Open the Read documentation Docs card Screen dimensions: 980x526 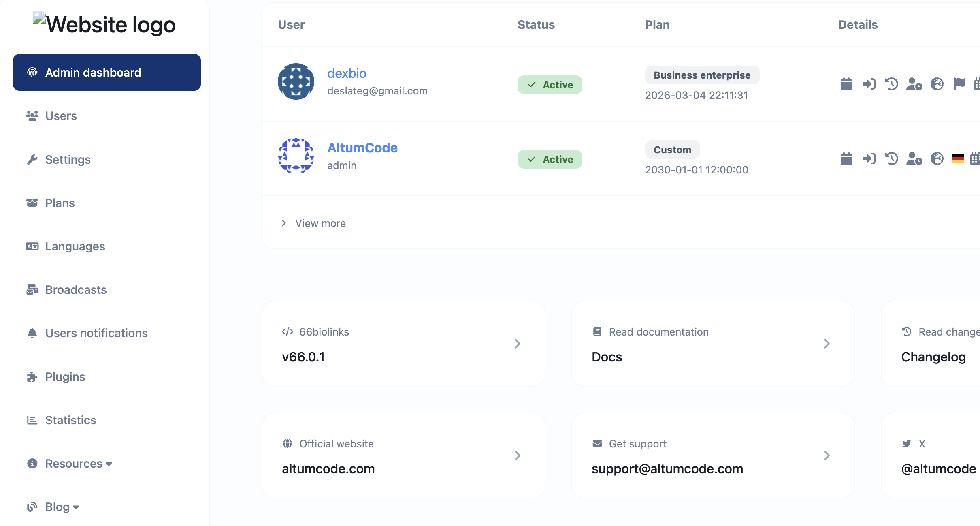click(713, 344)
